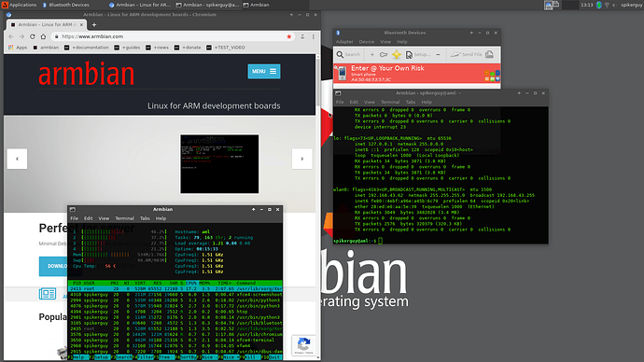This screenshot has width=644, height=362.
Task: Open the '+guides' bookmark
Action: coord(127,48)
